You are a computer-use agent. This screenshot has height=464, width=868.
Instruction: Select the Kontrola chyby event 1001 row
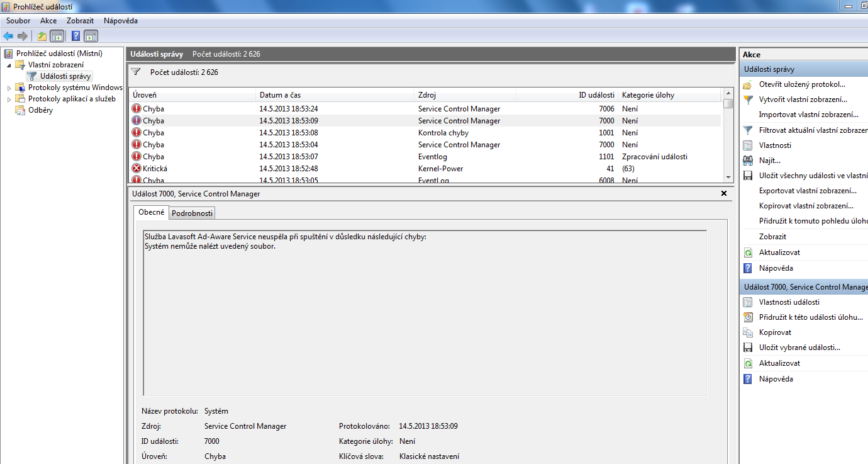click(x=425, y=133)
